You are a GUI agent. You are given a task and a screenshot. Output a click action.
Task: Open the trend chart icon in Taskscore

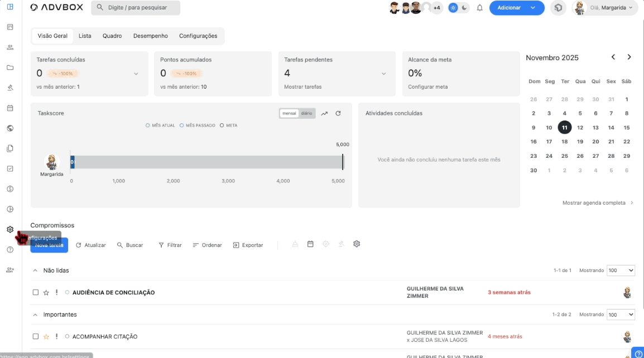(x=324, y=113)
